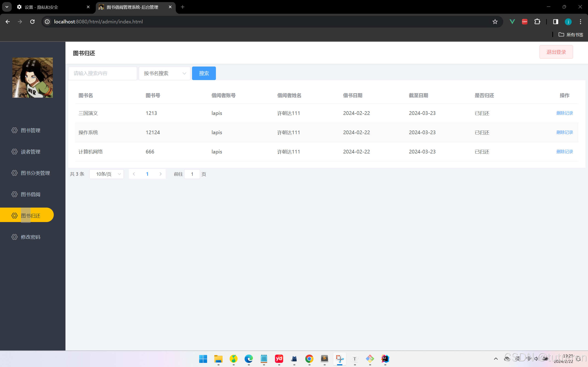Toggle the browser side panel icon
The width and height of the screenshot is (588, 367).
[x=555, y=22]
